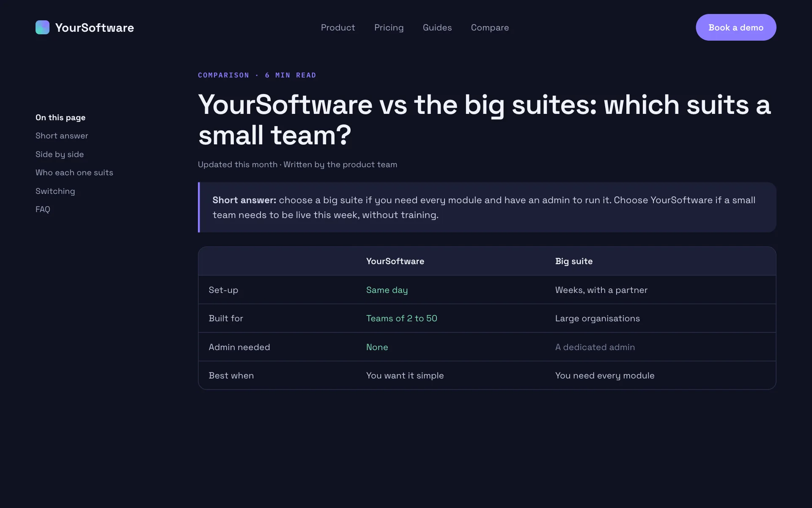Screen dimensions: 812x508
Task: Jump to Side by side section
Action: 60,155
